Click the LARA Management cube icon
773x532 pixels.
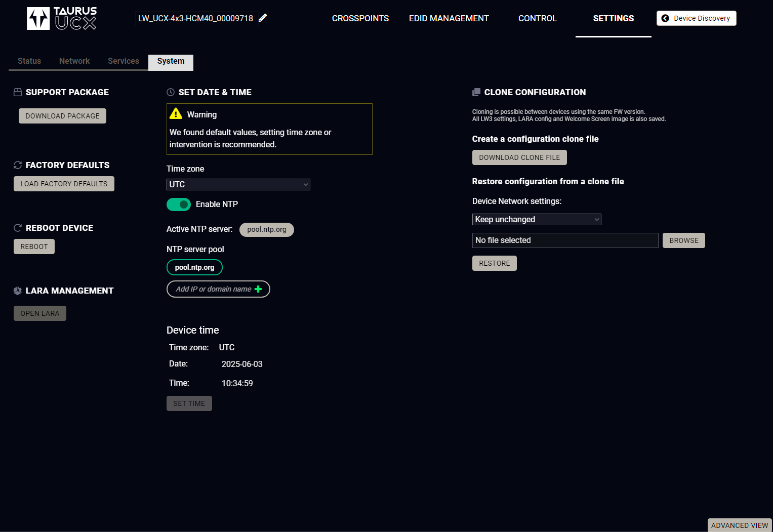coord(18,291)
